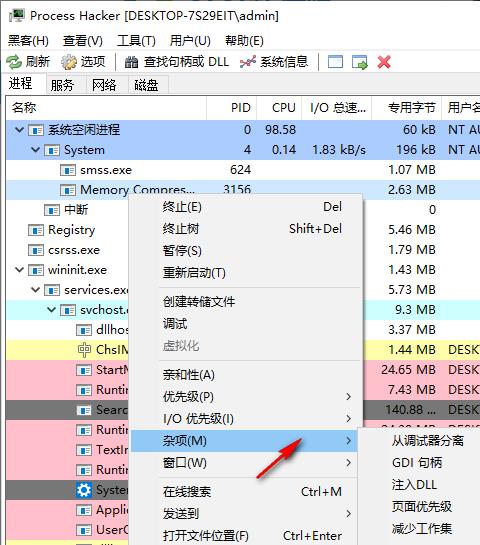
Task: Click the smss.exe process icon
Action: coord(68,170)
